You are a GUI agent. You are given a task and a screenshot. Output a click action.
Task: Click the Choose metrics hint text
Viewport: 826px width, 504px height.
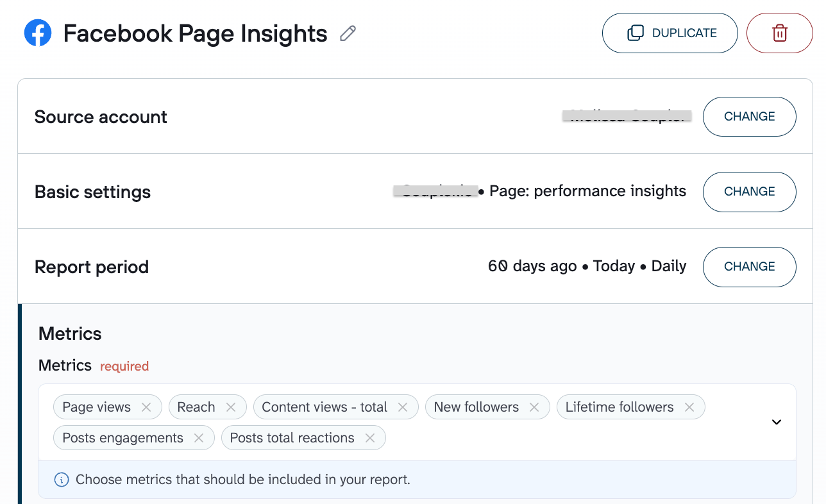pos(243,480)
